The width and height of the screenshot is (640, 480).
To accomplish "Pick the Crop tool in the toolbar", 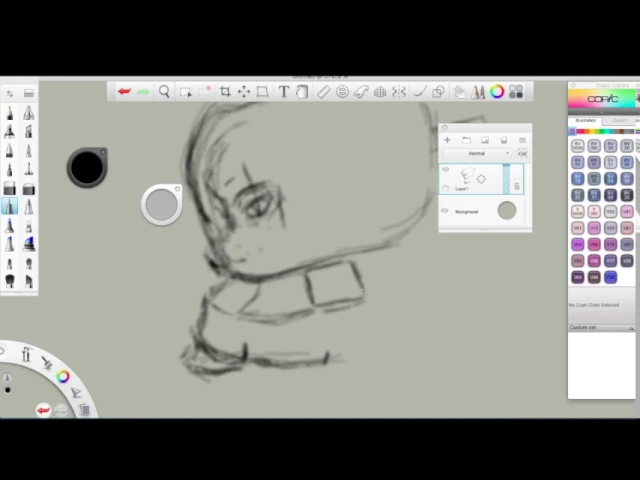I will [225, 91].
